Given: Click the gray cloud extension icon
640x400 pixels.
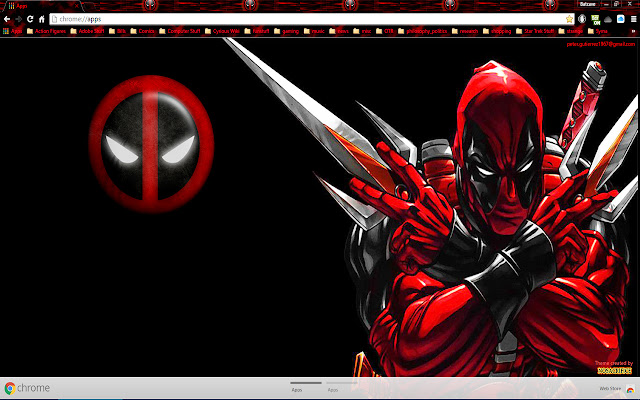Looking at the screenshot, I should pyautogui.click(x=608, y=19).
